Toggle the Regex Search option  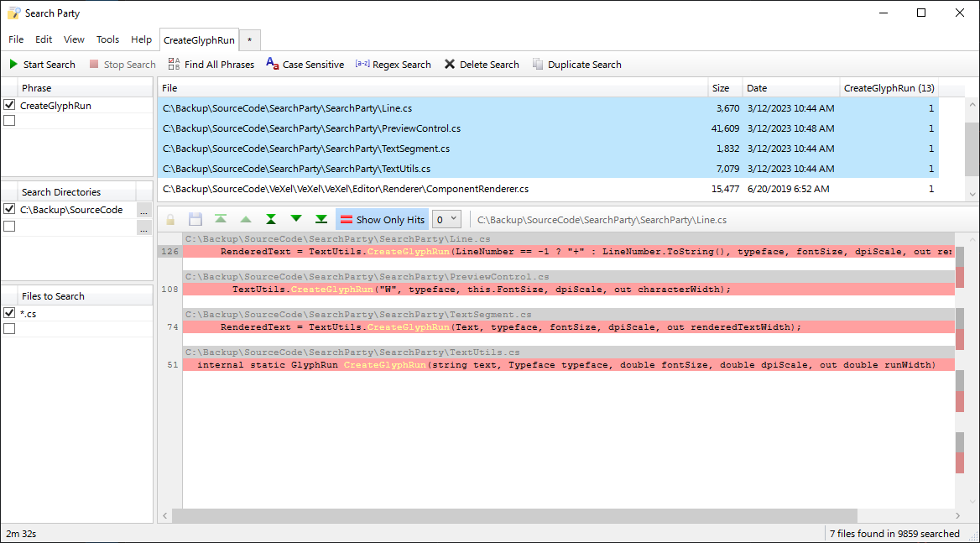click(x=394, y=65)
